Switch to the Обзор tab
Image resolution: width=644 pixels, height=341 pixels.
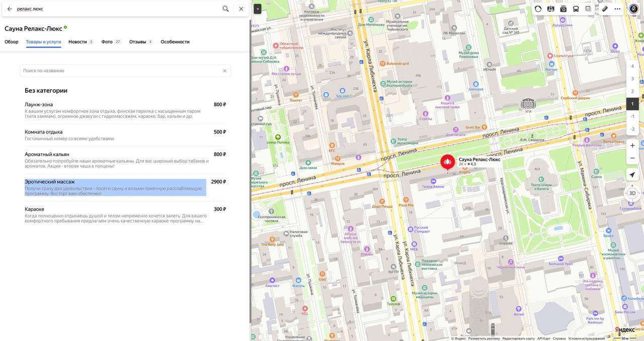(x=12, y=42)
